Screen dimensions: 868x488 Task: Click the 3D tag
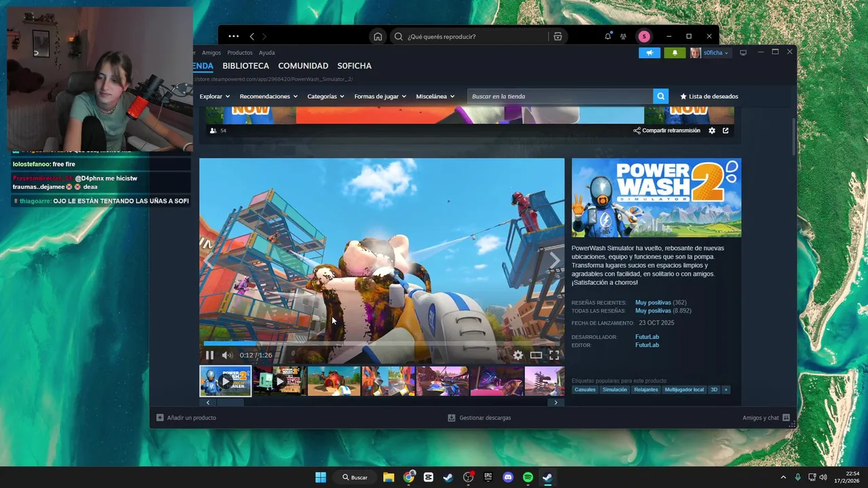click(x=714, y=390)
